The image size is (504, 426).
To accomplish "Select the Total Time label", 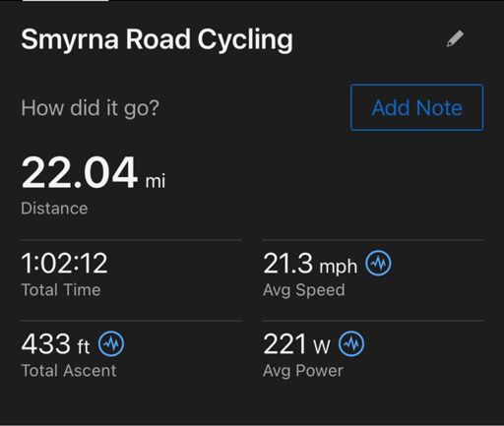I will [x=61, y=290].
